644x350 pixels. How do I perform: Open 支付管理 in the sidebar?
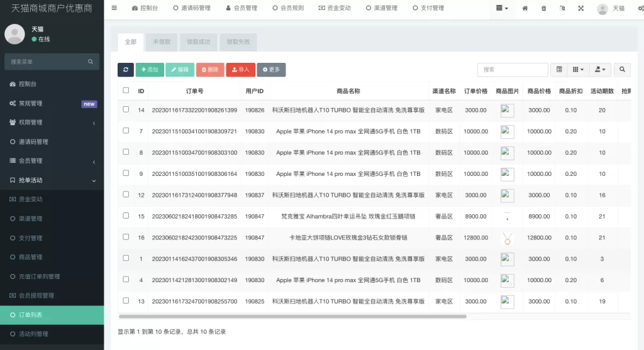click(x=52, y=238)
